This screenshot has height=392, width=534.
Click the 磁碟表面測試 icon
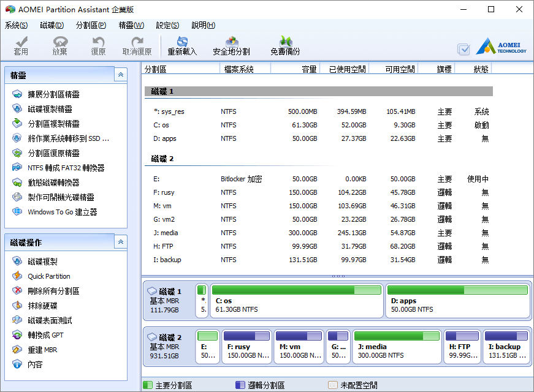[x=17, y=320]
